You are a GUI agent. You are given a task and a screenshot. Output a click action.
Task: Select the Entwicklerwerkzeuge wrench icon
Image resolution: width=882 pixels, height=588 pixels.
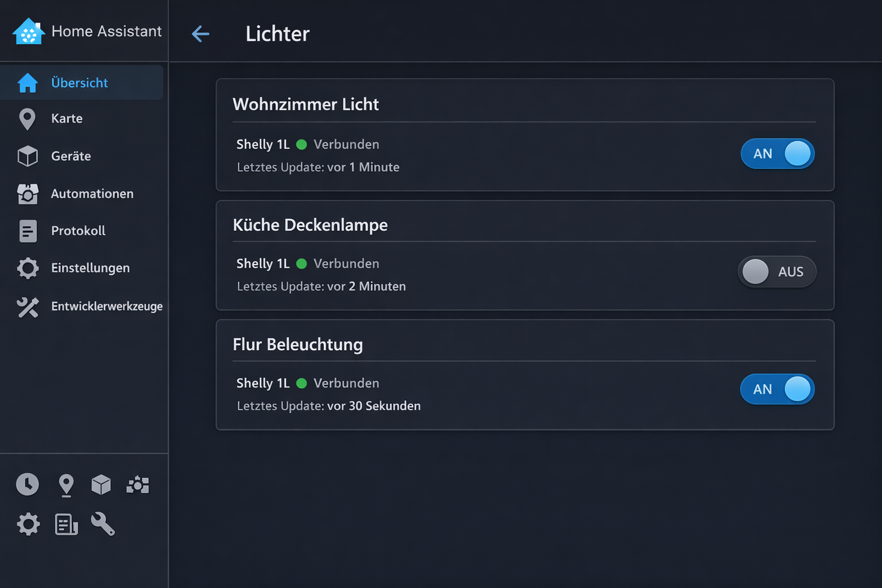(x=27, y=307)
